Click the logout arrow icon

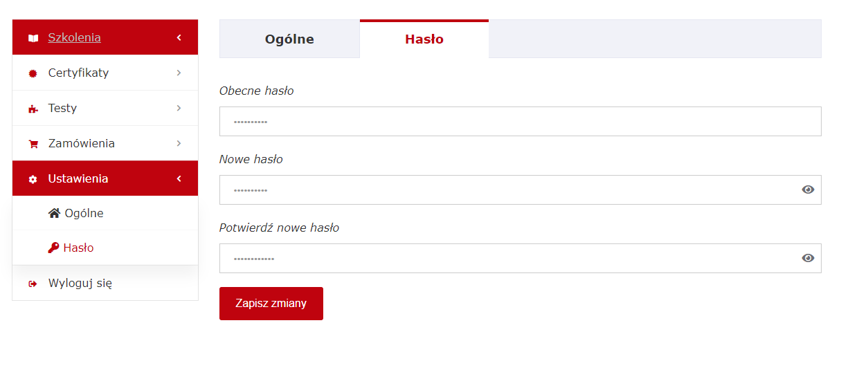coord(33,284)
